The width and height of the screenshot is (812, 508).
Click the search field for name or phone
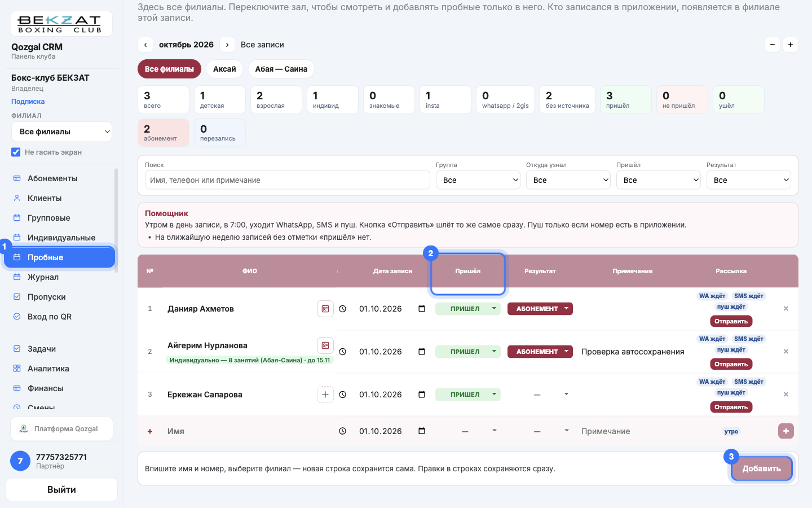tap(288, 180)
